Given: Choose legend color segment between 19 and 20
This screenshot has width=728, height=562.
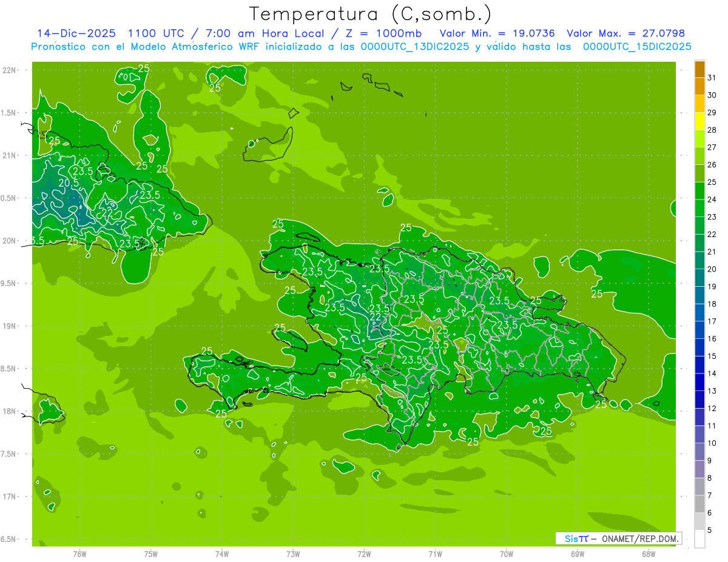Looking at the screenshot, I should tap(699, 278).
